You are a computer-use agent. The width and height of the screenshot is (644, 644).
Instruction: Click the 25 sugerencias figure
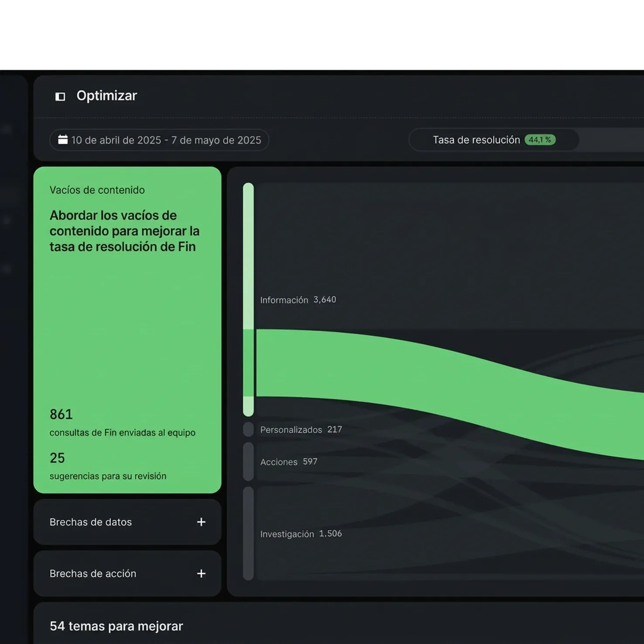pyautogui.click(x=57, y=458)
